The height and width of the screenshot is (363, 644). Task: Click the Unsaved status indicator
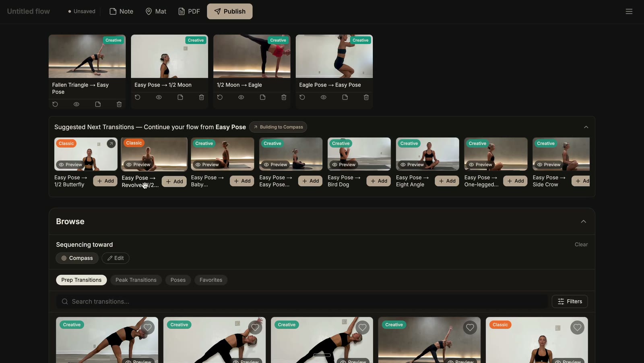coord(82,11)
